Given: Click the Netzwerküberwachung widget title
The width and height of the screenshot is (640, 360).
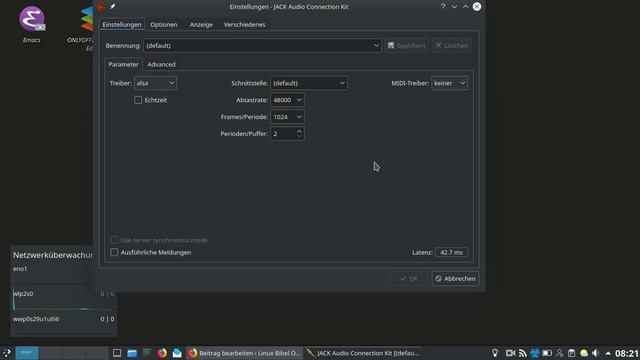Looking at the screenshot, I should pos(53,255).
